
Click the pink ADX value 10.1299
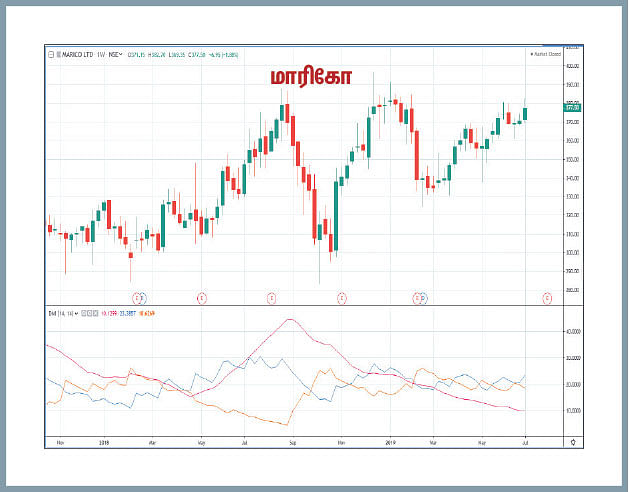pyautogui.click(x=109, y=313)
